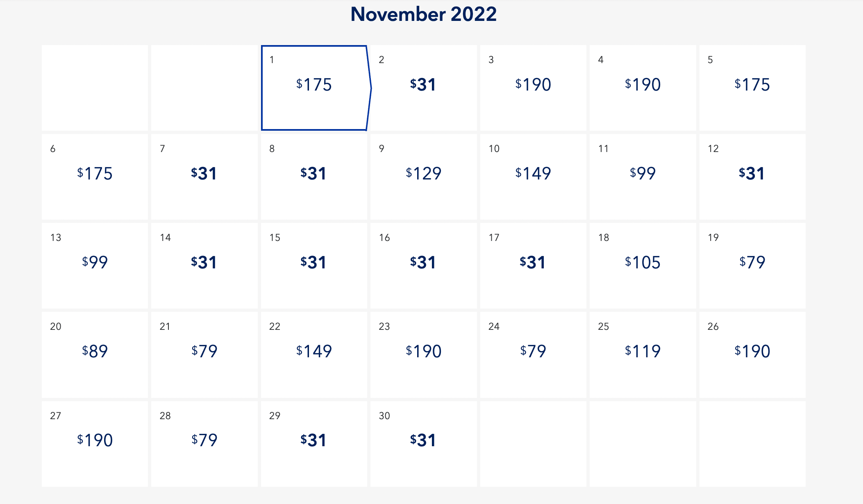Screen dimensions: 863x504
Task: Pick November 3 priced at $190
Action: 533,88
